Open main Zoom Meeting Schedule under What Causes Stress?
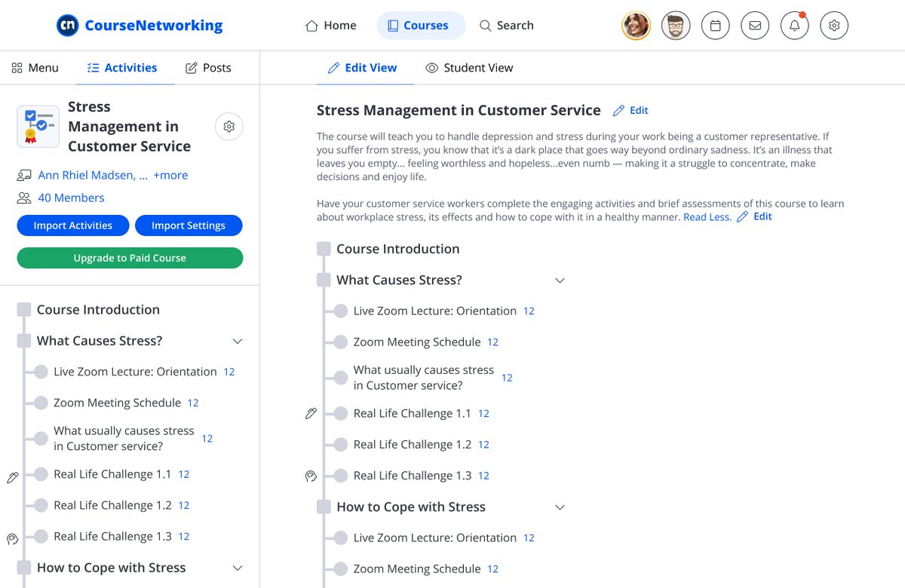The width and height of the screenshot is (905, 588). pyautogui.click(x=417, y=341)
